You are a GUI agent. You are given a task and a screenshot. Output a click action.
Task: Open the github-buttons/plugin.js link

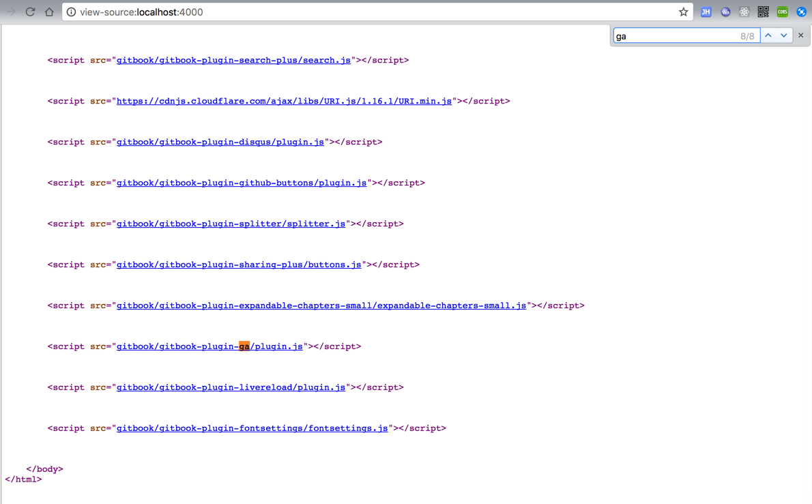[242, 183]
